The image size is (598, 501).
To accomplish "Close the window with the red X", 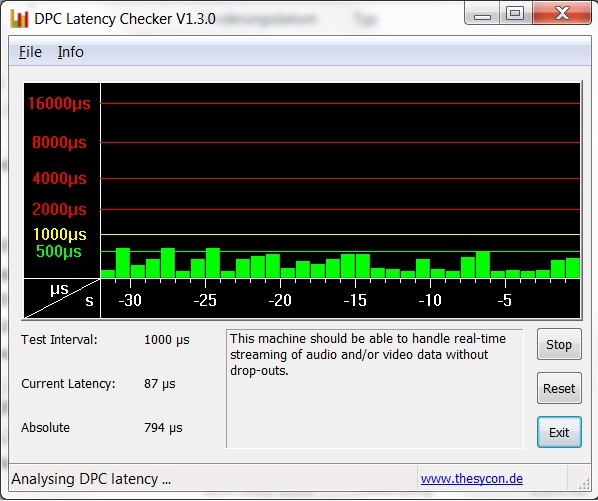I will pos(562,14).
